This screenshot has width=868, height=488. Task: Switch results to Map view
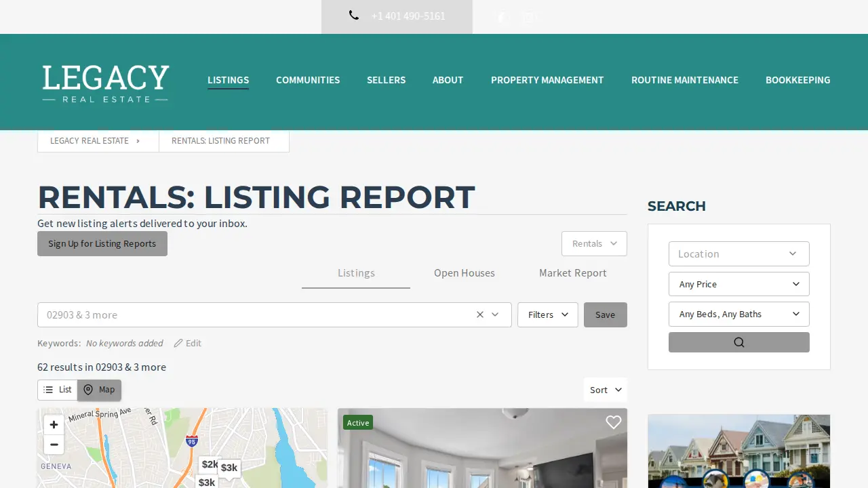(100, 390)
